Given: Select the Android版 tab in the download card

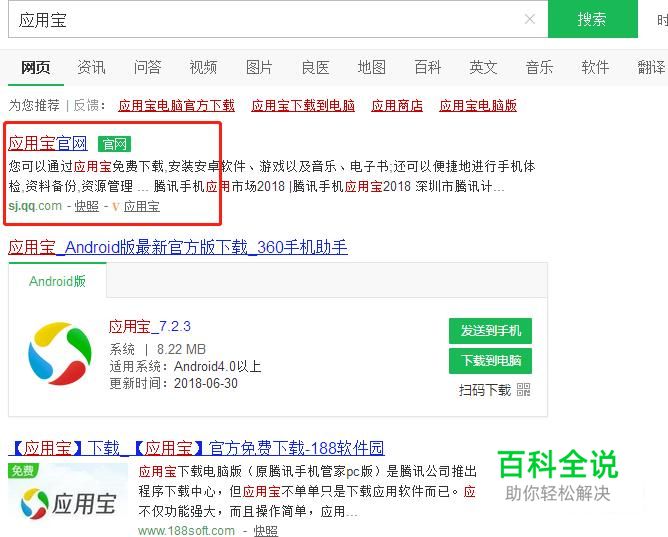Looking at the screenshot, I should tap(58, 281).
